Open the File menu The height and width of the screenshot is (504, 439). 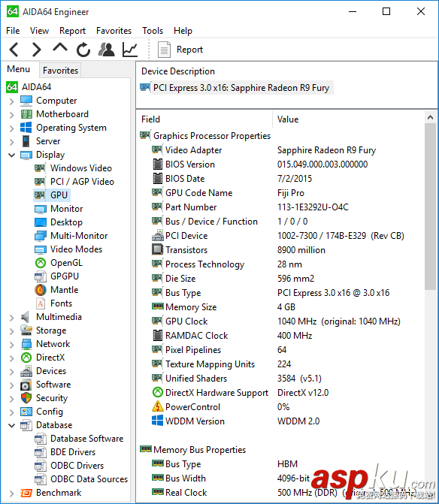coord(13,31)
